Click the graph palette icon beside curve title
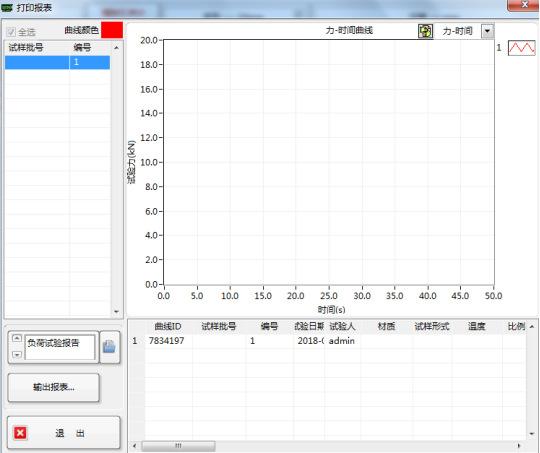The height and width of the screenshot is (453, 540). (x=425, y=31)
